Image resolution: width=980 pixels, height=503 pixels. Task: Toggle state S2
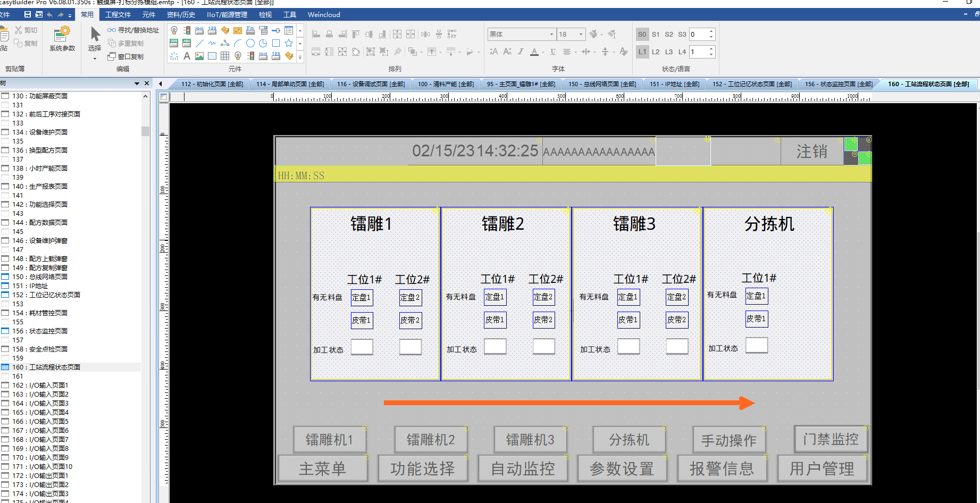(x=669, y=34)
